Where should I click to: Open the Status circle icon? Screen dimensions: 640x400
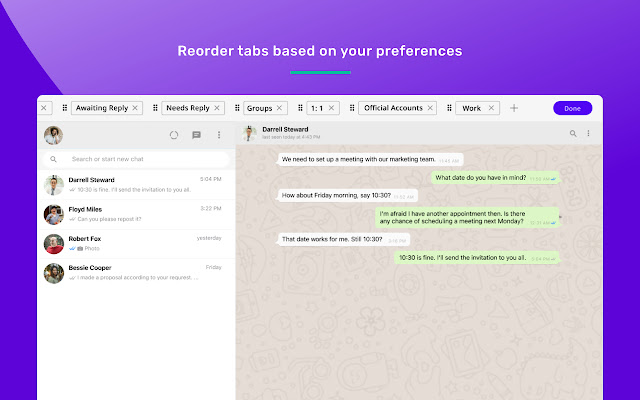(x=174, y=135)
